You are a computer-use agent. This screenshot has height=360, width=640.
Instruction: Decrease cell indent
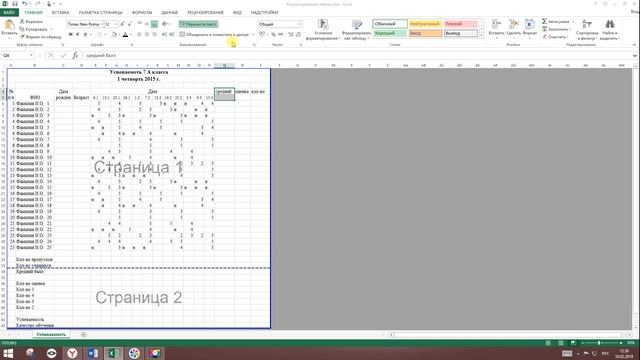164,34
